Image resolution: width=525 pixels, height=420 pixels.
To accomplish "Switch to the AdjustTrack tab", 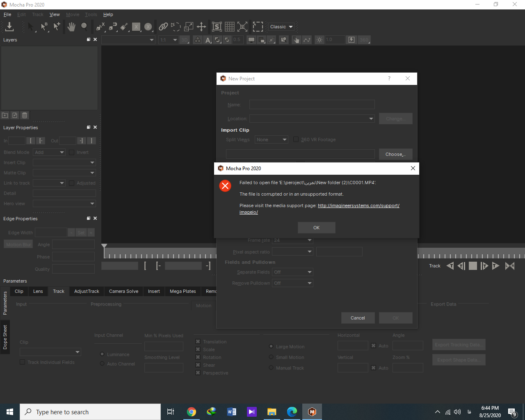I will coord(87,291).
